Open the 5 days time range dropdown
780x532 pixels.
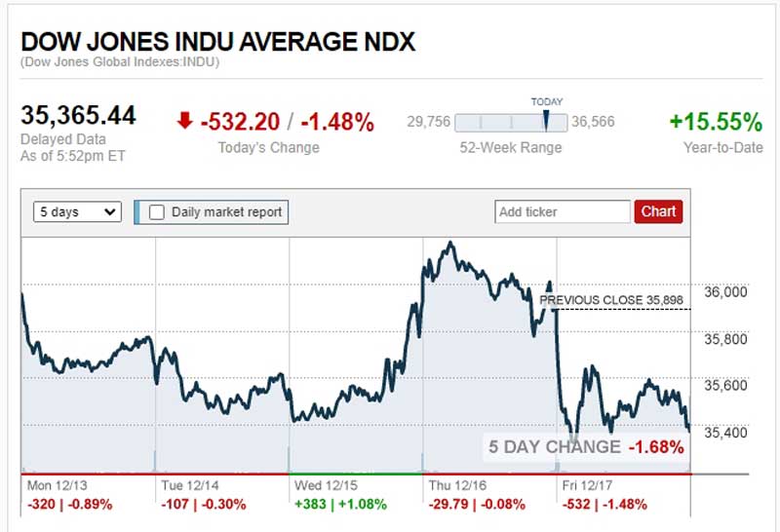(77, 211)
